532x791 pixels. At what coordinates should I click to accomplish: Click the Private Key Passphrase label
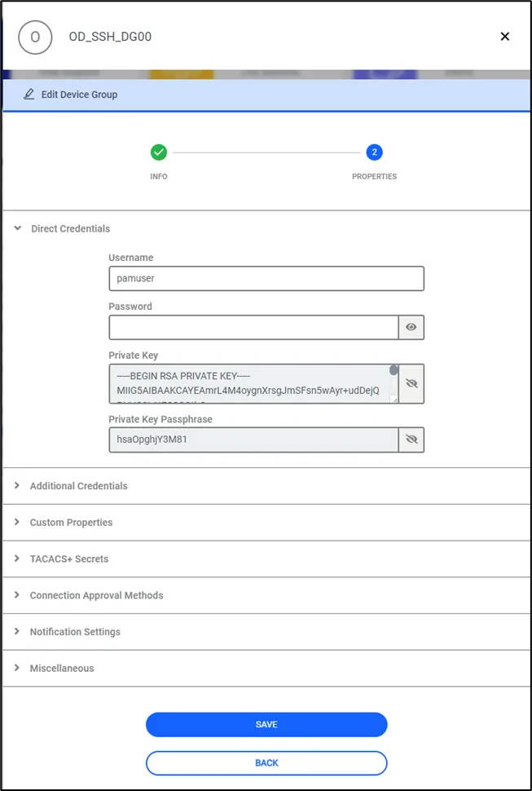pos(160,419)
